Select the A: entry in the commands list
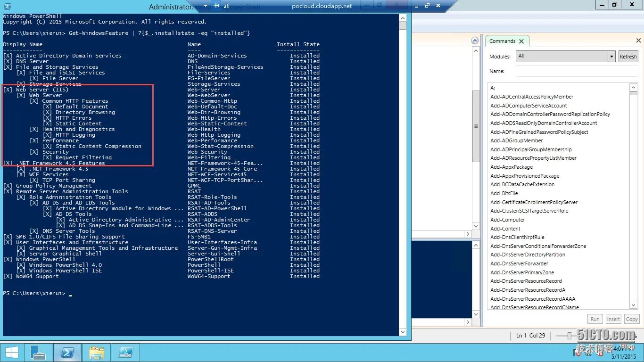 click(x=493, y=88)
